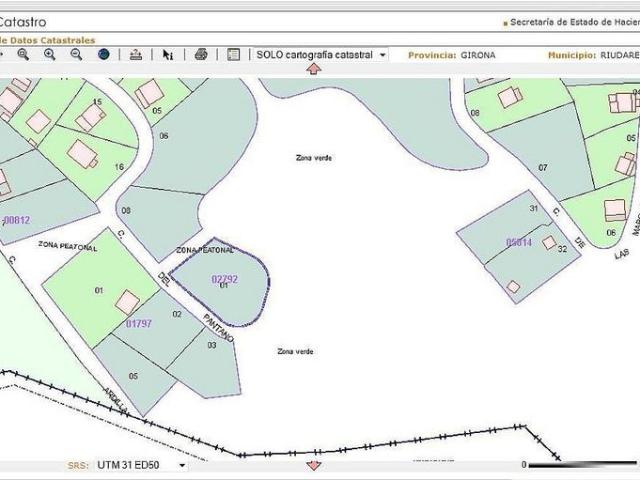The height and width of the screenshot is (480, 640).
Task: Click parcel 05 above the railway line
Action: pyautogui.click(x=133, y=376)
